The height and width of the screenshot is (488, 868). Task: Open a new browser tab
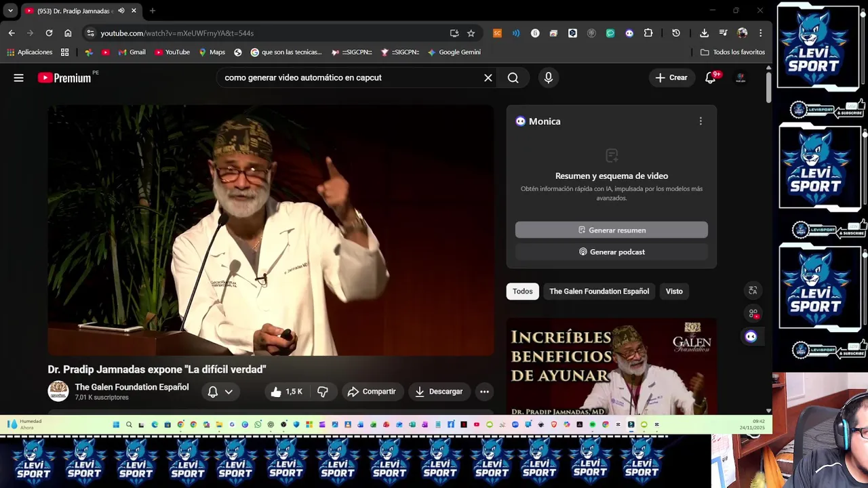(152, 11)
